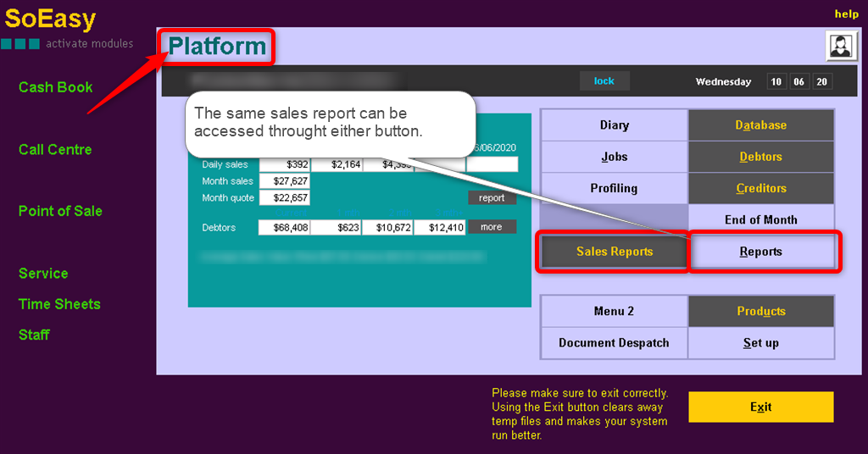
Task: Open the Time Sheets module
Action: [59, 304]
